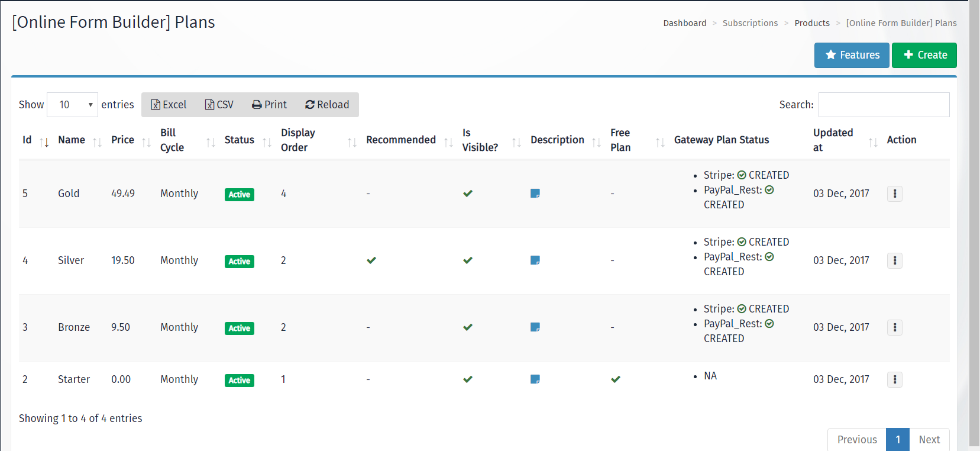Select page 1 in pagination
The height and width of the screenshot is (451, 980).
[898, 440]
